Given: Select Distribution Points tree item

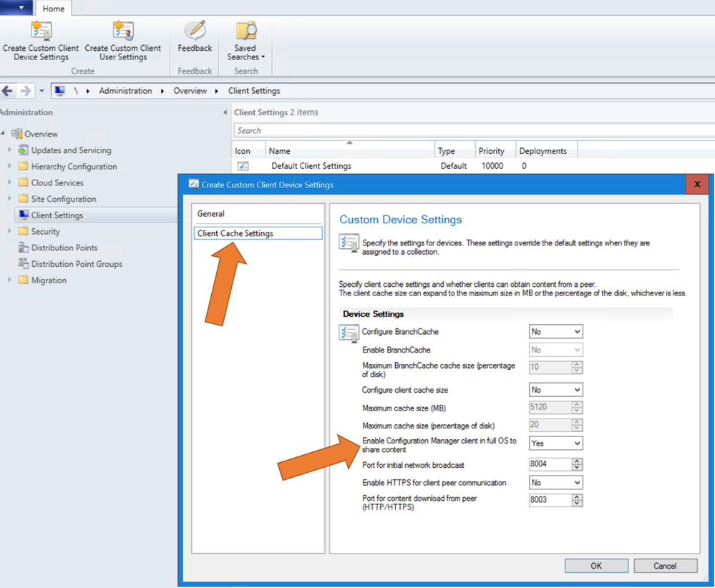Looking at the screenshot, I should coord(64,248).
